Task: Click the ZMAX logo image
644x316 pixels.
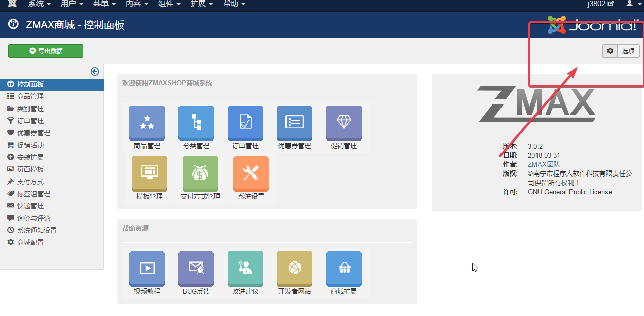Action: pyautogui.click(x=537, y=105)
